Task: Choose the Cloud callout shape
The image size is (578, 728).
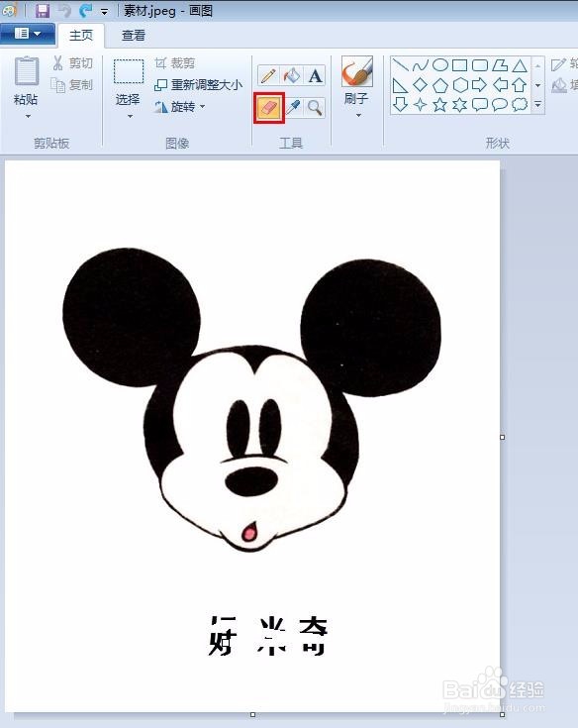Action: pos(520,104)
